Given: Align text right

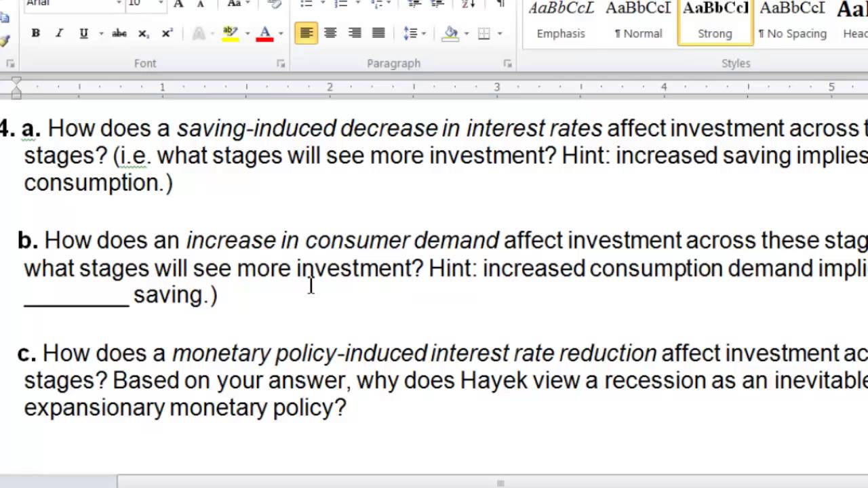Looking at the screenshot, I should (355, 33).
